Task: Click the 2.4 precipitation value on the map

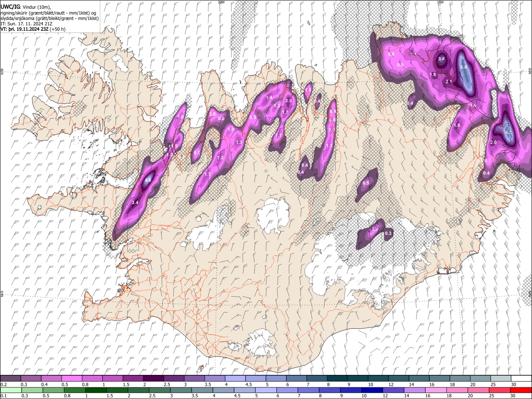Action: pyautogui.click(x=135, y=202)
